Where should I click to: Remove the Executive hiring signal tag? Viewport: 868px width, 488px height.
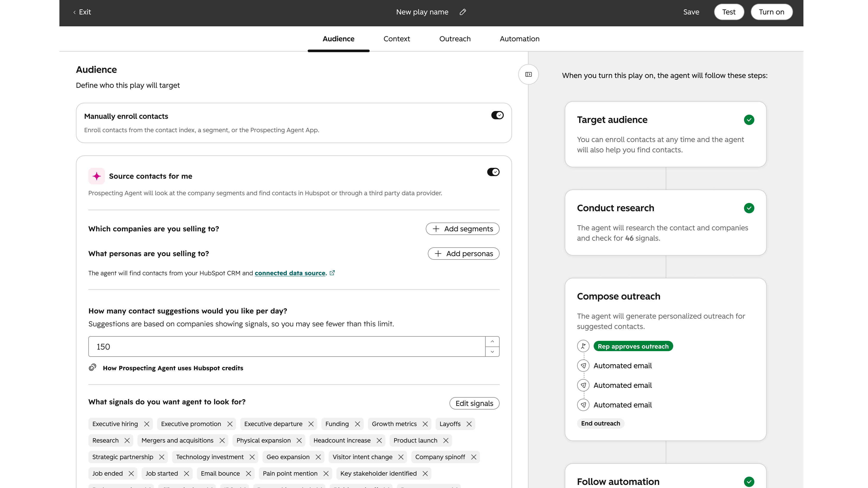click(146, 424)
